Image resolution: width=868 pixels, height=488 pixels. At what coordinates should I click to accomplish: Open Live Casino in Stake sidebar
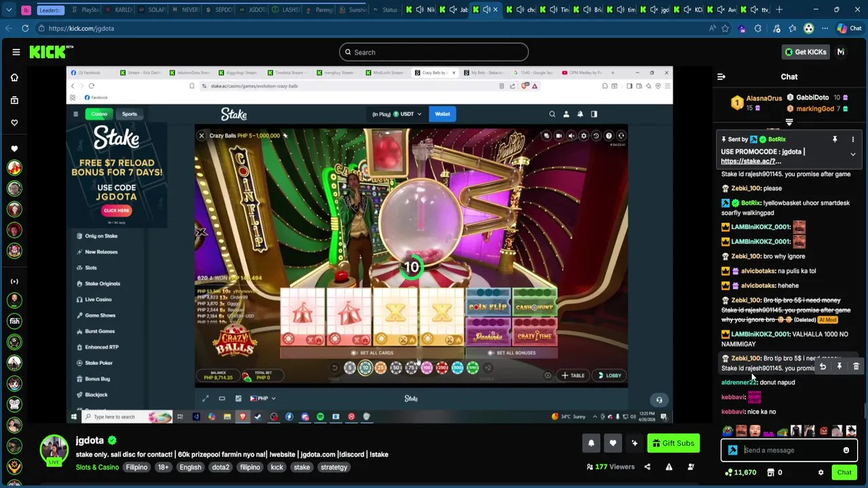[98, 300]
